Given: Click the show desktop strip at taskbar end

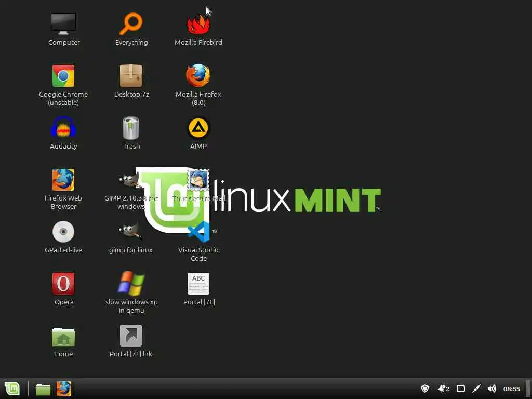Looking at the screenshot, I should [528, 389].
